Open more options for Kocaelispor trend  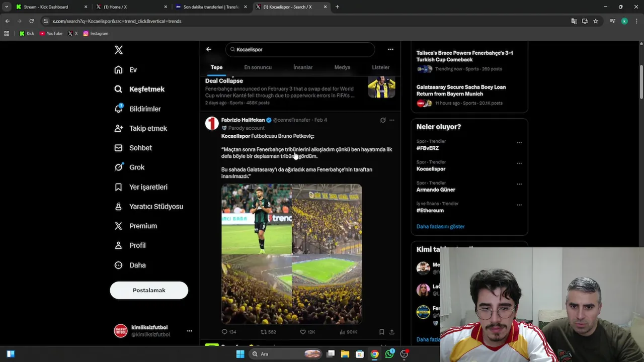point(519,163)
